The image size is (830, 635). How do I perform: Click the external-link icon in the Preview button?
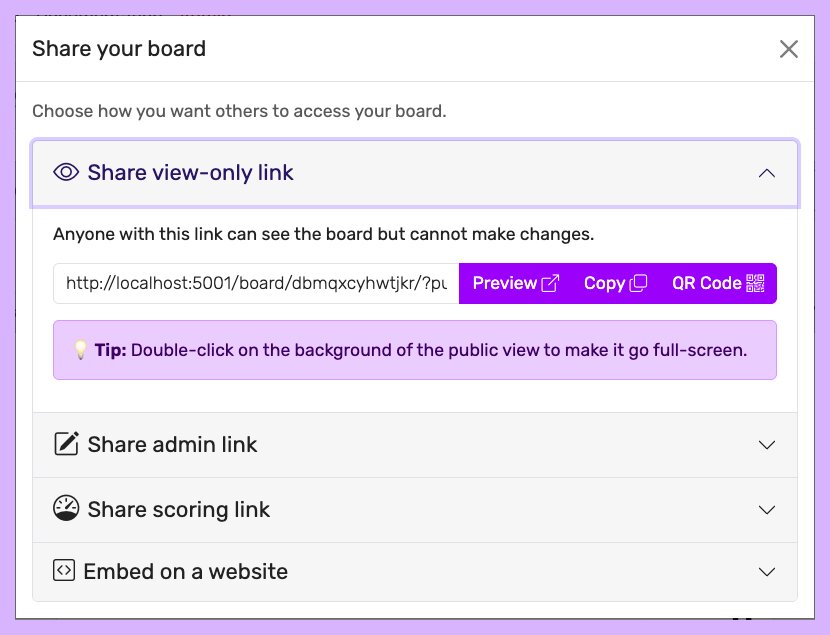[551, 283]
